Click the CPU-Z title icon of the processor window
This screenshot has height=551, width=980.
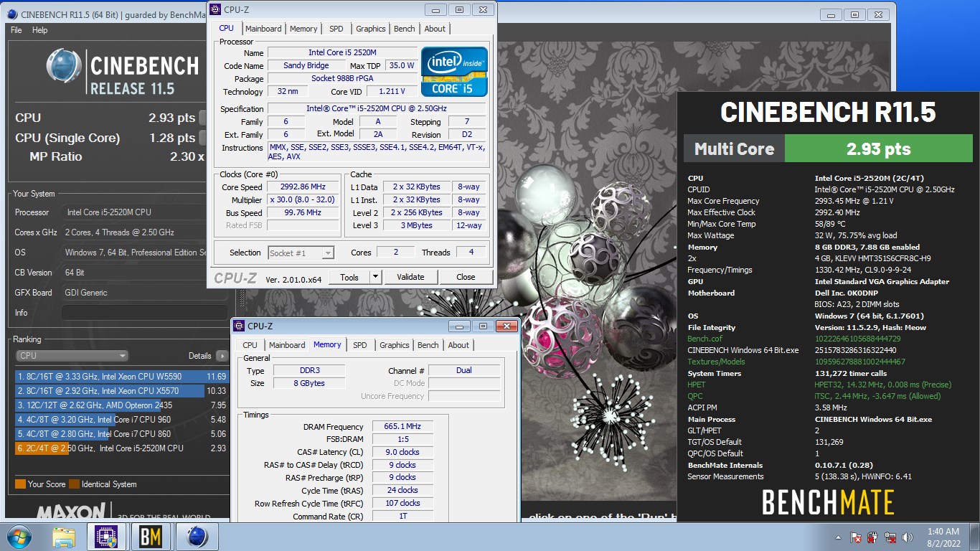(x=215, y=9)
